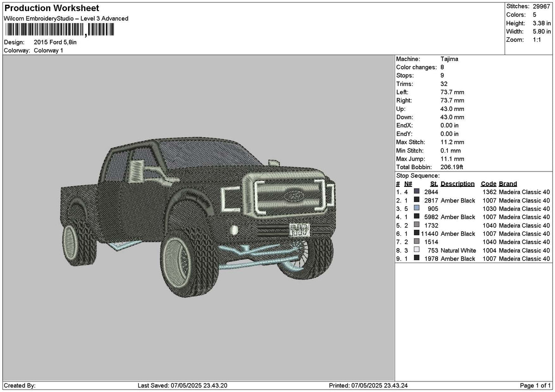Click the Up value '43.0 mm'
The image size is (555, 392).
pyautogui.click(x=452, y=109)
